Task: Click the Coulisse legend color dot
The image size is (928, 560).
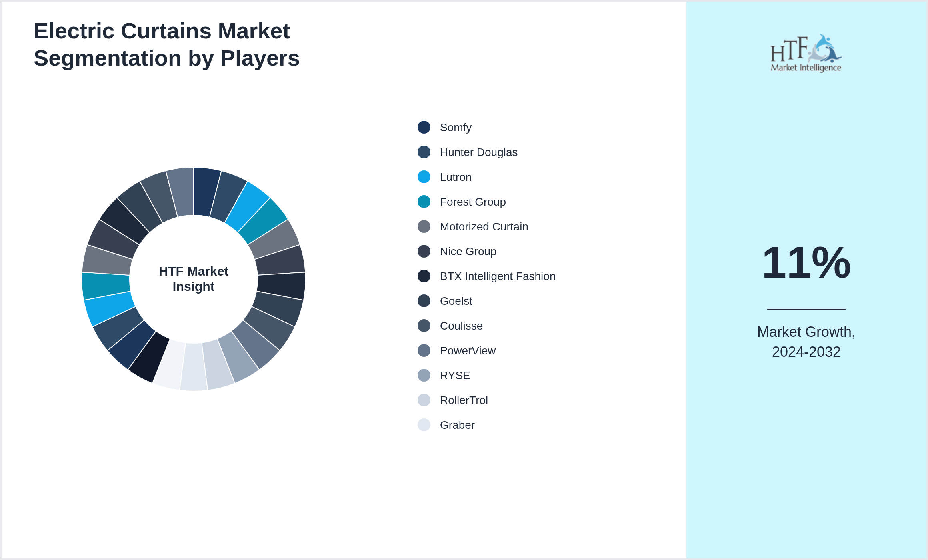Action: click(424, 326)
